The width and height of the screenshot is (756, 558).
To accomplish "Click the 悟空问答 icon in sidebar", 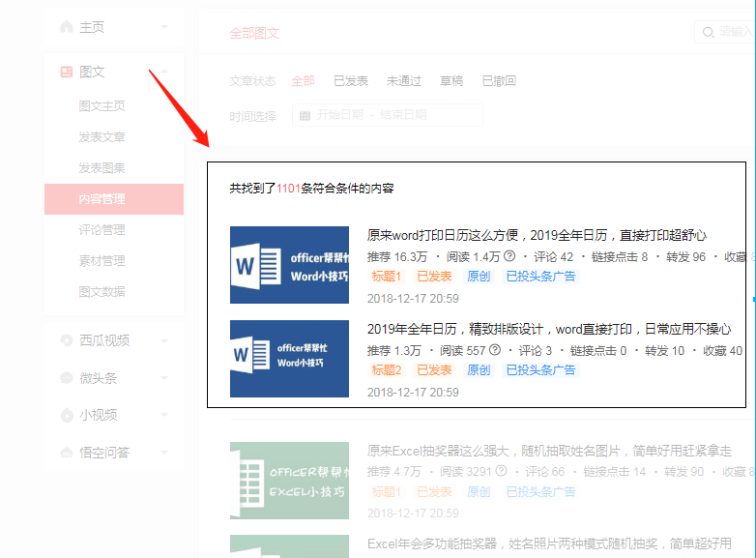I will point(67,453).
